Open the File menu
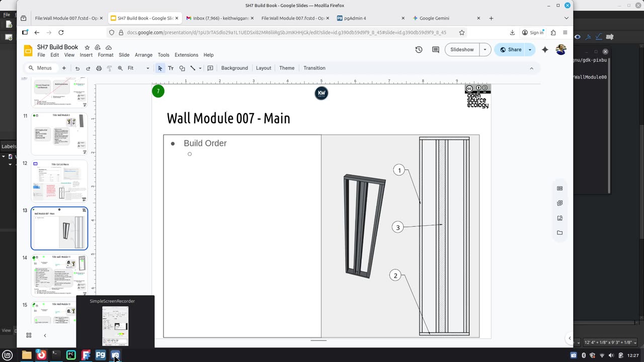Image resolution: width=644 pixels, height=362 pixels. 41,55
